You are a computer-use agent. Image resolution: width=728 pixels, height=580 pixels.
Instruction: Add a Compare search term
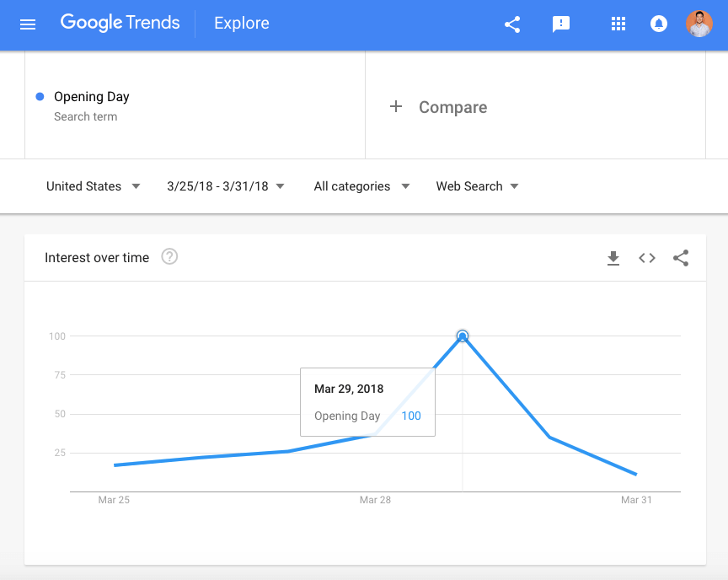coord(438,107)
